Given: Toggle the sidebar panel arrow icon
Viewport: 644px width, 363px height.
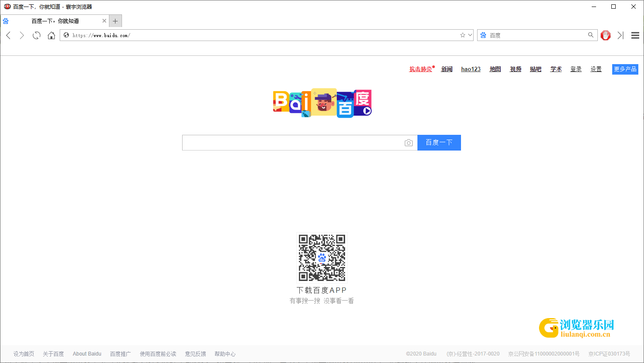Looking at the screenshot, I should coord(620,35).
